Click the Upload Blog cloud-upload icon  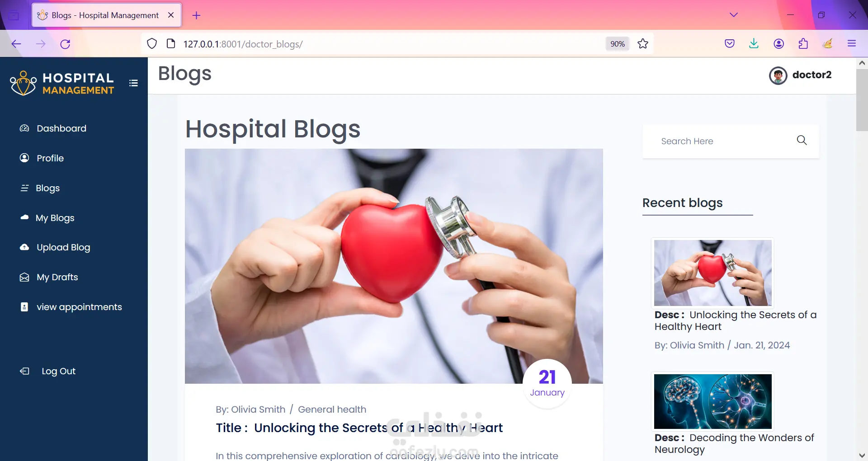point(24,247)
